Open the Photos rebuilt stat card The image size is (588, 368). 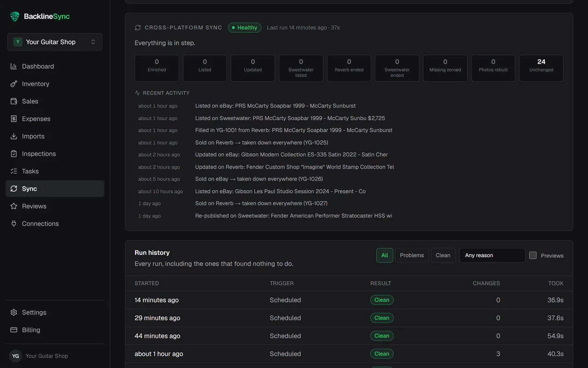(x=493, y=69)
